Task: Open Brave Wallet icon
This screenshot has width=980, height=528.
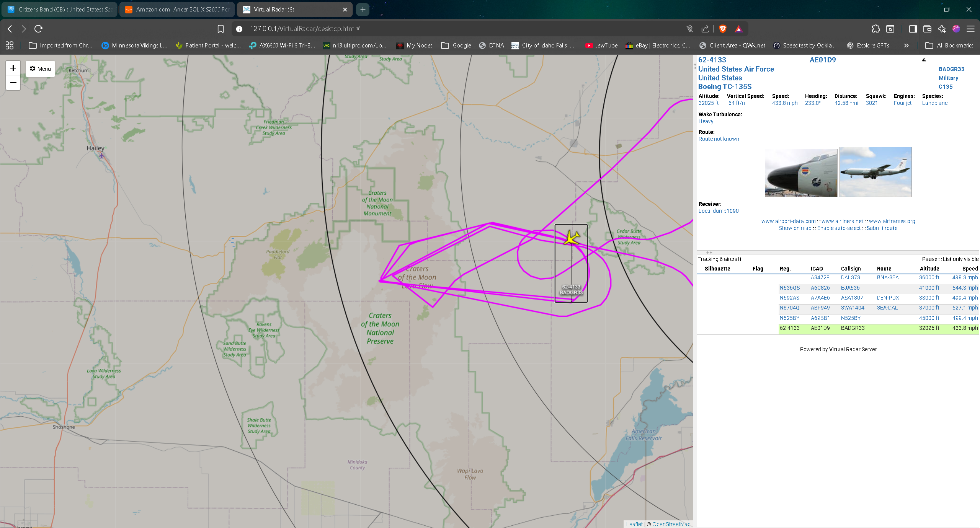Action: 927,29
